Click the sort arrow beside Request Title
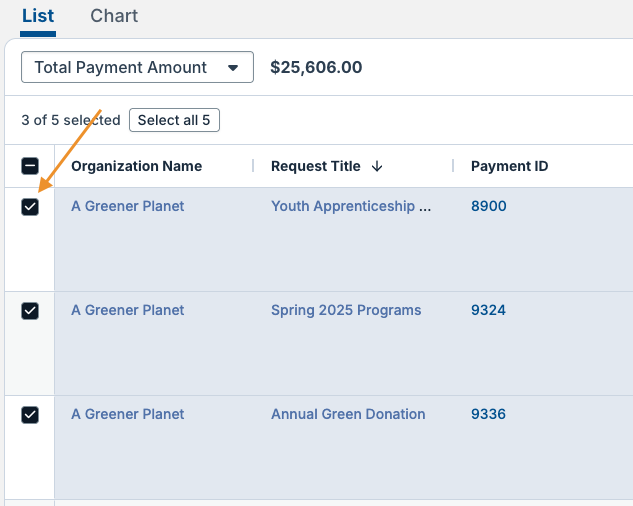 coord(377,167)
